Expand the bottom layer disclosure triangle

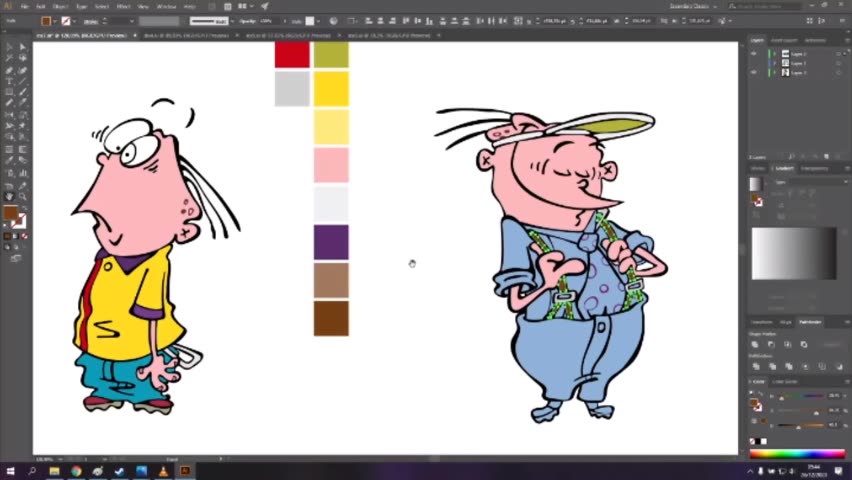pyautogui.click(x=776, y=72)
